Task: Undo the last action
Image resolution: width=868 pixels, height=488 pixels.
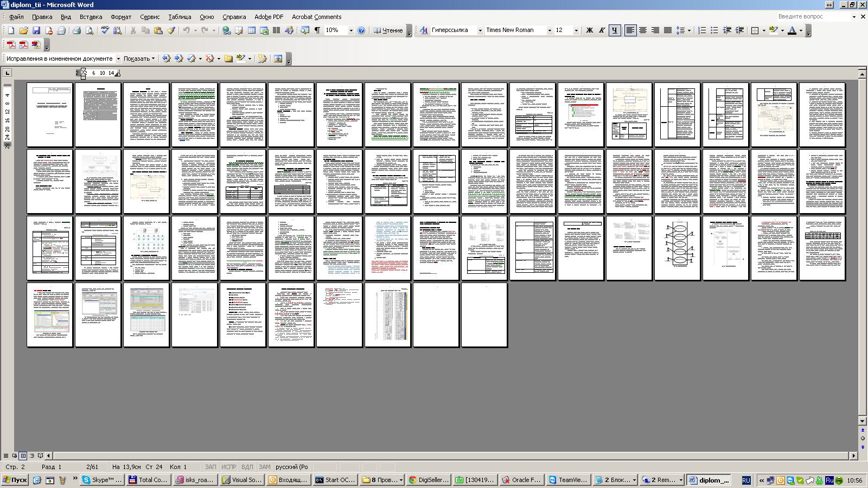Action: 186,30
